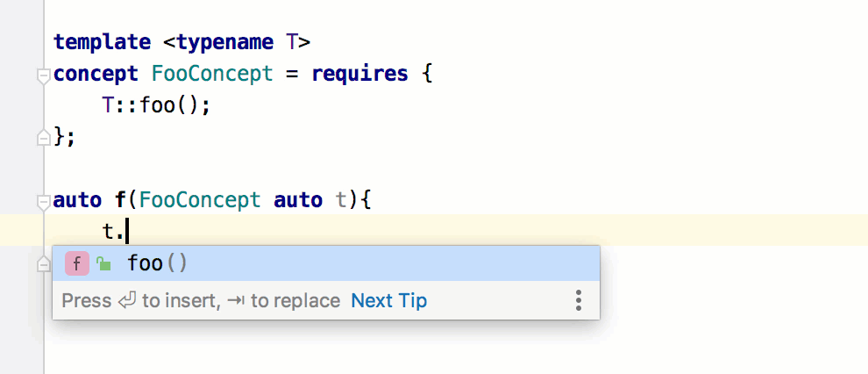Screen dimensions: 868x374
Task: Select the foo() completion suggestion
Action: 326,263
